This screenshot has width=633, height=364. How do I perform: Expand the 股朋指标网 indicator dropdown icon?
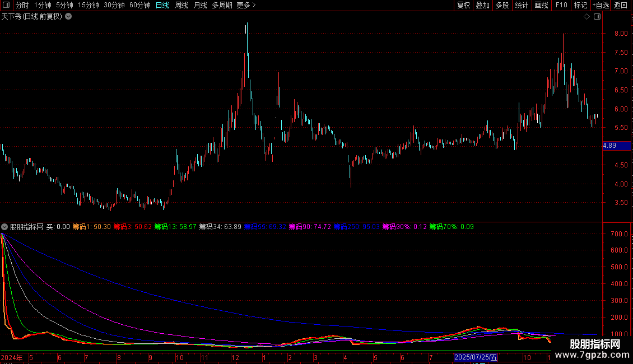[4, 227]
